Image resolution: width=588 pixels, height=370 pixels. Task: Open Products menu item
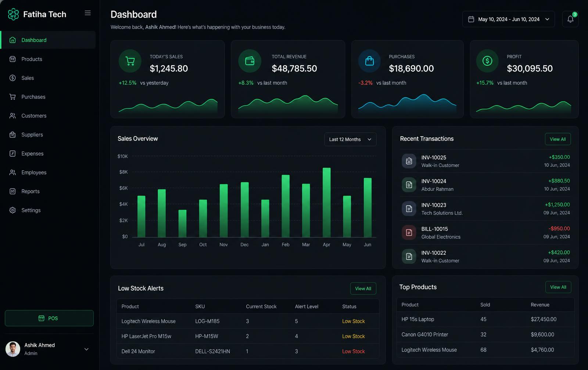coord(48,59)
